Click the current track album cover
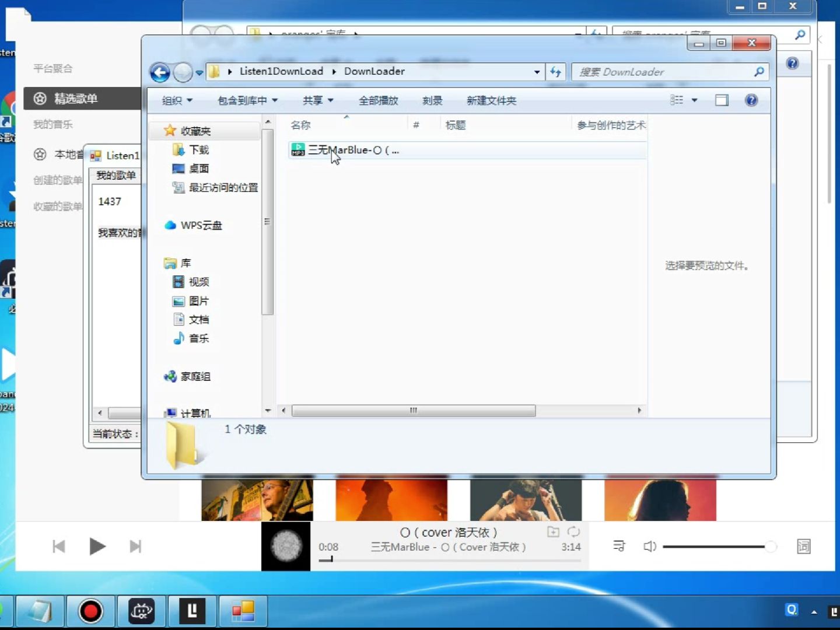 [x=286, y=547]
